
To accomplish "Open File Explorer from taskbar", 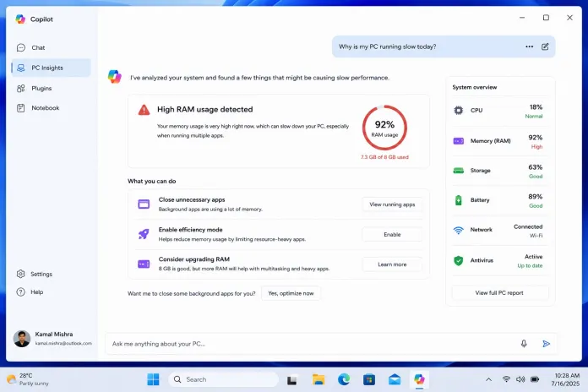I will point(318,379).
